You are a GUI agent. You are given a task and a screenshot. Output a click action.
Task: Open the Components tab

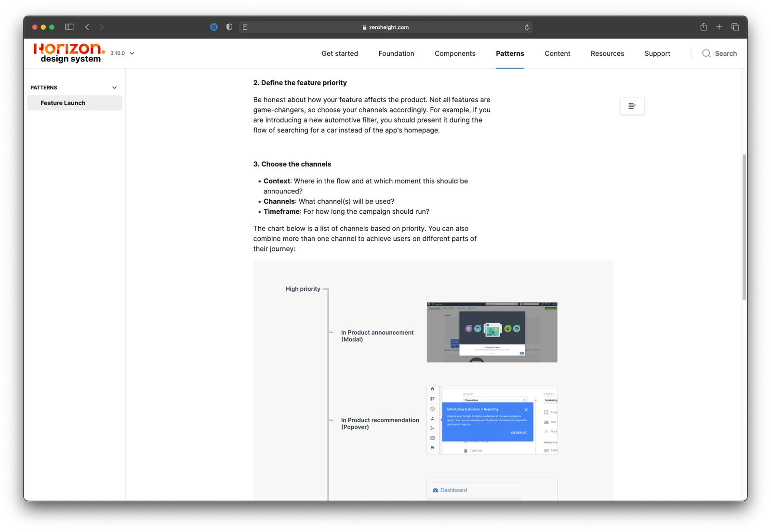(455, 53)
